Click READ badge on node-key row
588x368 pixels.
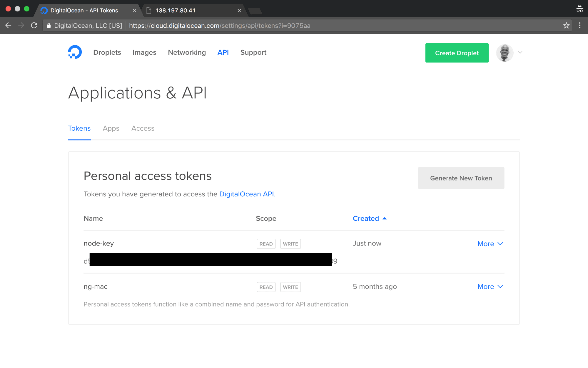coord(266,244)
